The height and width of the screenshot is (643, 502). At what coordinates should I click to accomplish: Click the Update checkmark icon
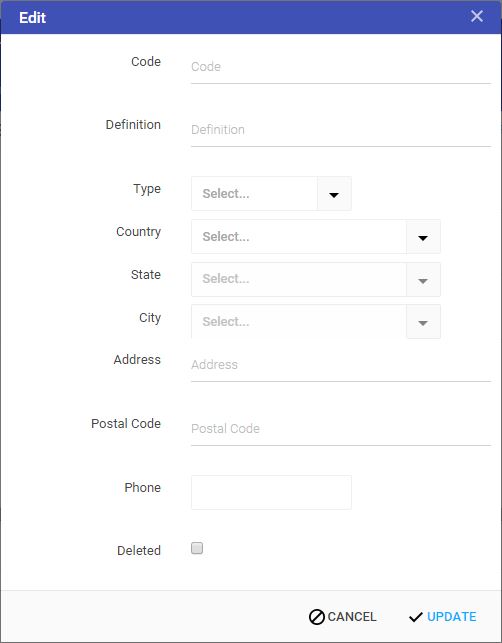coord(415,617)
